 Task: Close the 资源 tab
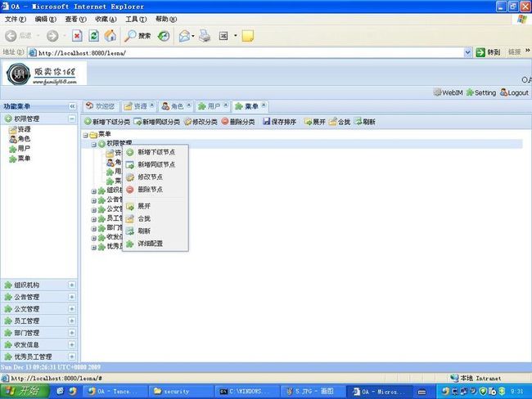pyautogui.click(x=152, y=105)
